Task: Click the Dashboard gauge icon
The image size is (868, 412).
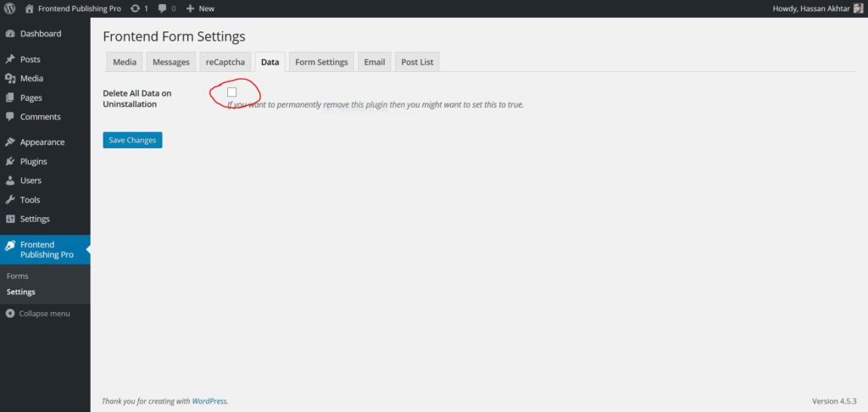Action: point(10,34)
